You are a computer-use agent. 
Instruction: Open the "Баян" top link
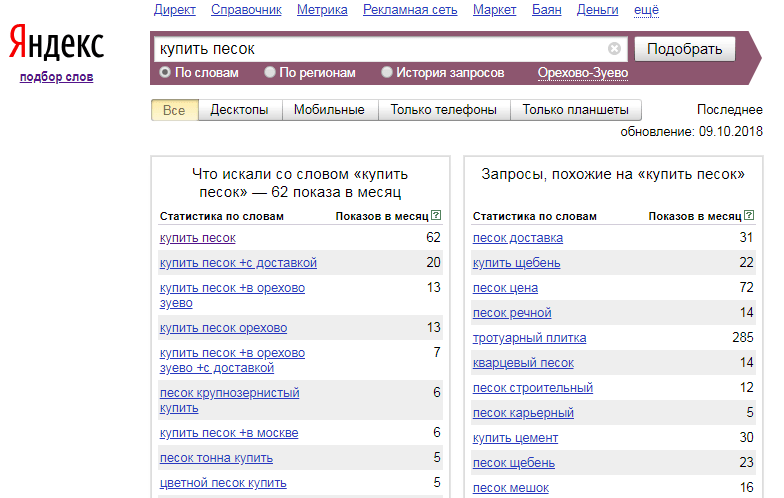tap(546, 10)
